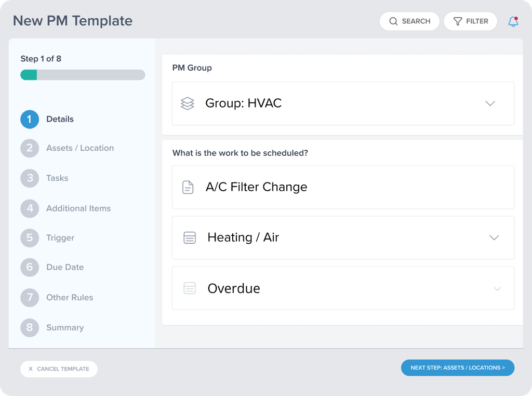Click the PM Group heading

pyautogui.click(x=192, y=68)
